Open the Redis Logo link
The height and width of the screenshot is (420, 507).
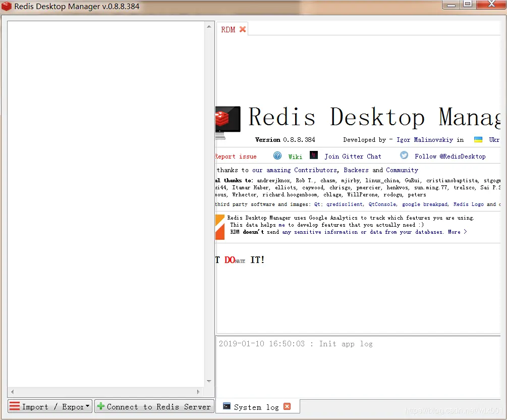469,204
